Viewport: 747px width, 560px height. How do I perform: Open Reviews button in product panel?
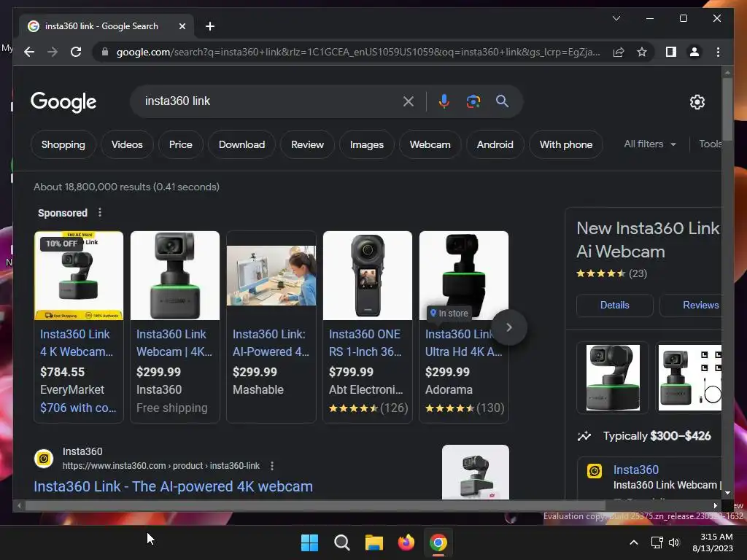click(690, 305)
